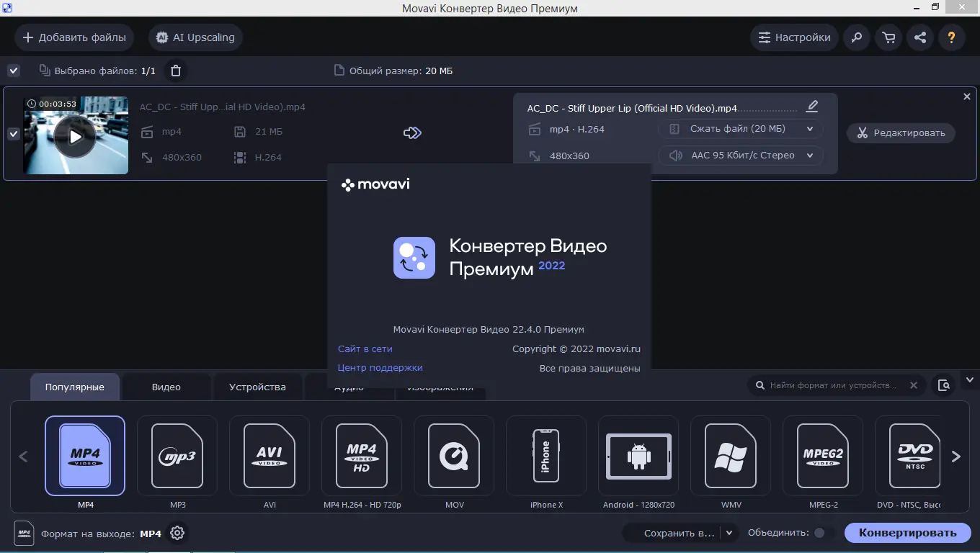Play the AC_DC video thumbnail preview

tap(76, 136)
